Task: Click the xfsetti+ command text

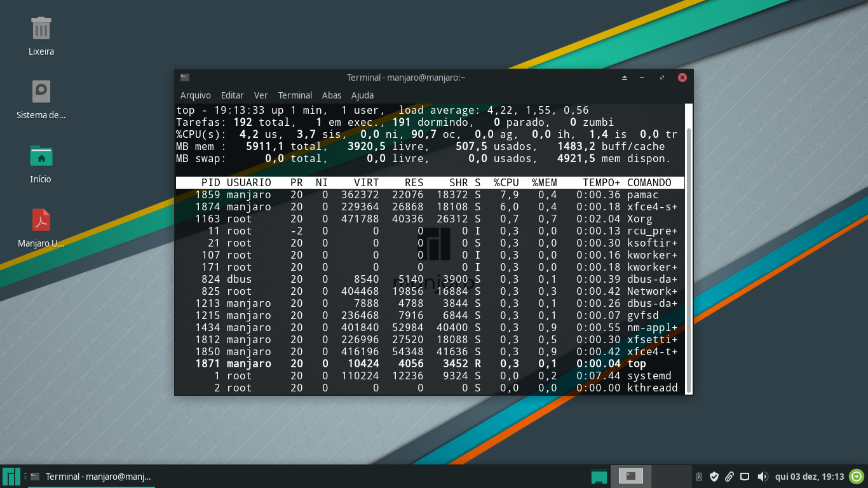Action: [x=653, y=340]
